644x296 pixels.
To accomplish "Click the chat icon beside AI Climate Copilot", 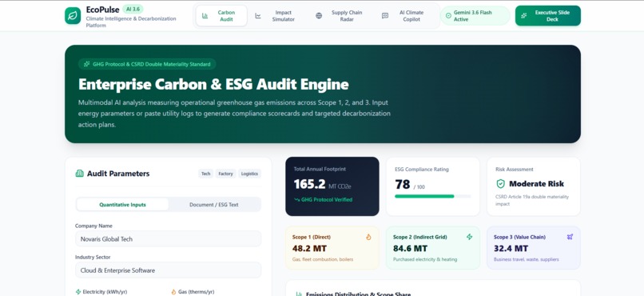I will [x=385, y=16].
